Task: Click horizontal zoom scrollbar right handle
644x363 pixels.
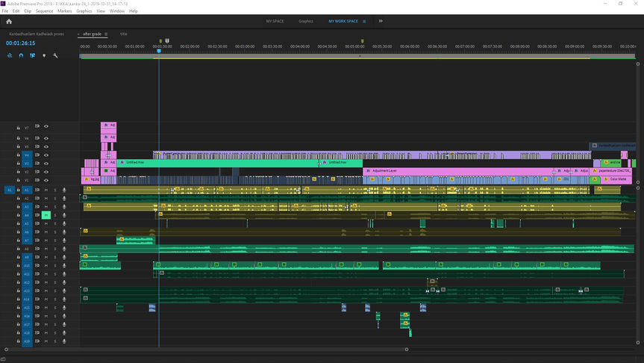Action: (407, 350)
